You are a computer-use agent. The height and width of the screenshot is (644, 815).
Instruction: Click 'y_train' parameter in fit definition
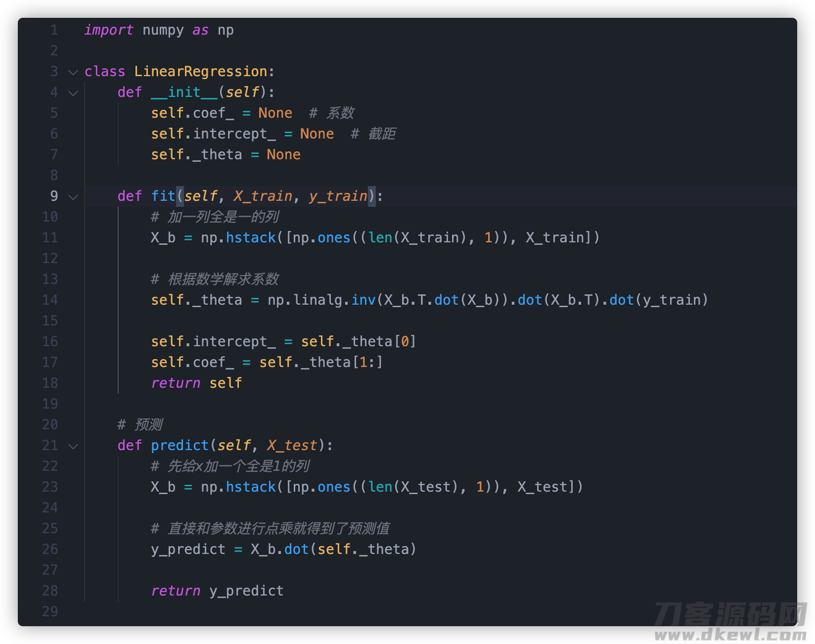click(x=338, y=196)
